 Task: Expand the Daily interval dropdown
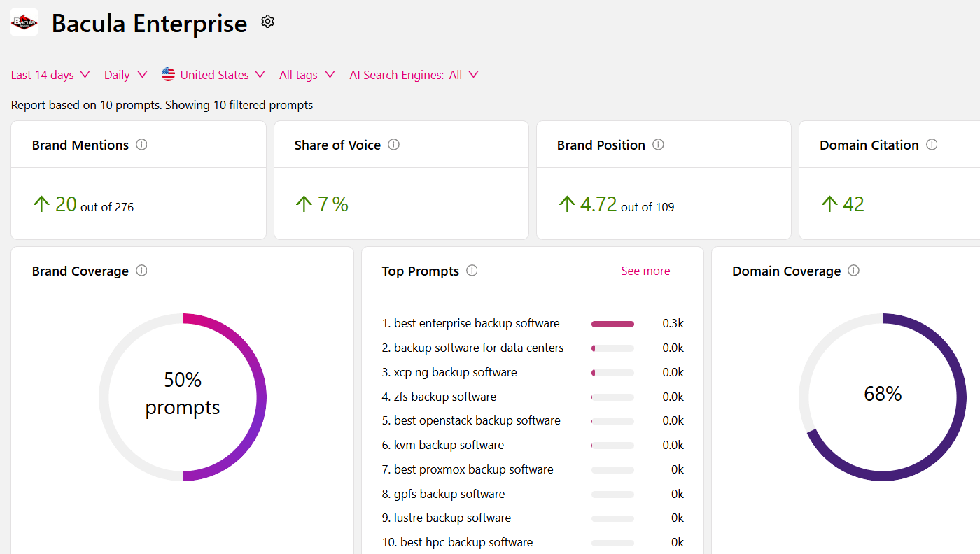[x=125, y=75]
